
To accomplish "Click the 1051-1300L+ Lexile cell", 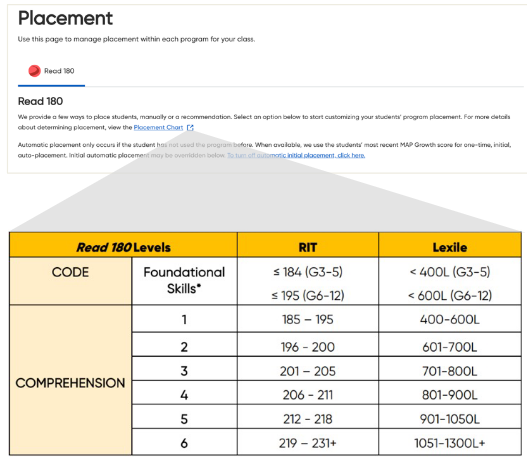I will [x=450, y=442].
